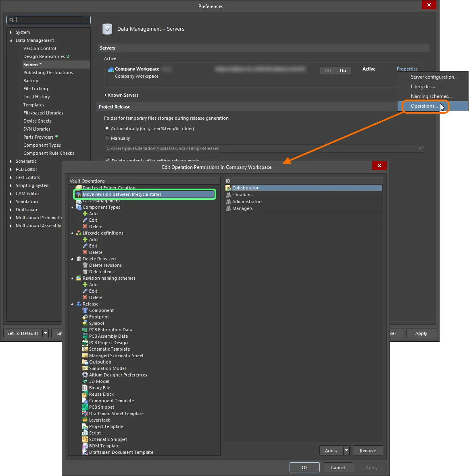Expand the Known Servers section
The image size is (469, 476).
click(x=105, y=96)
